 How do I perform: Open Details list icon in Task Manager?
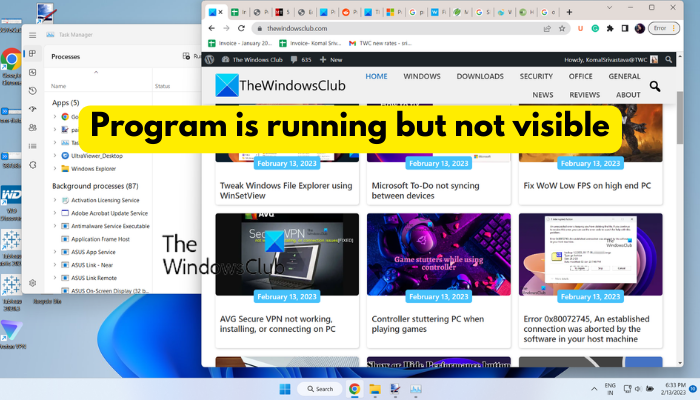pos(33,146)
